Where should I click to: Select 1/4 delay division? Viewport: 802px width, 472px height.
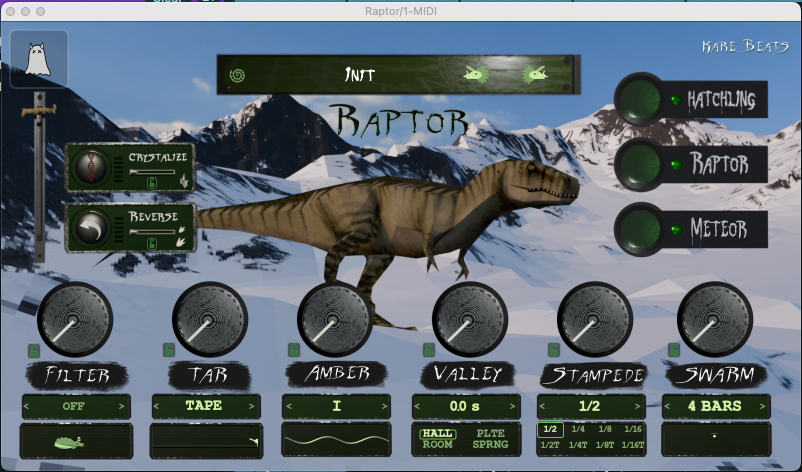click(x=578, y=429)
